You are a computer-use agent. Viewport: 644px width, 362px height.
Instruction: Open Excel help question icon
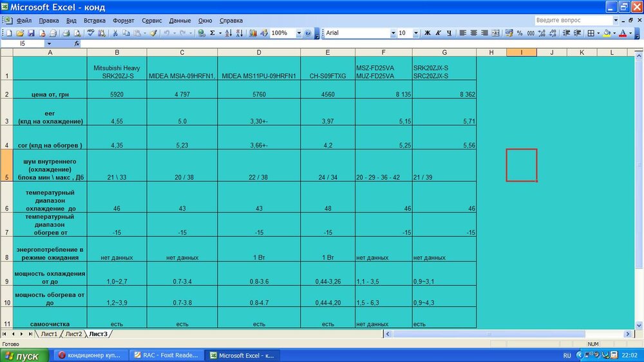308,33
